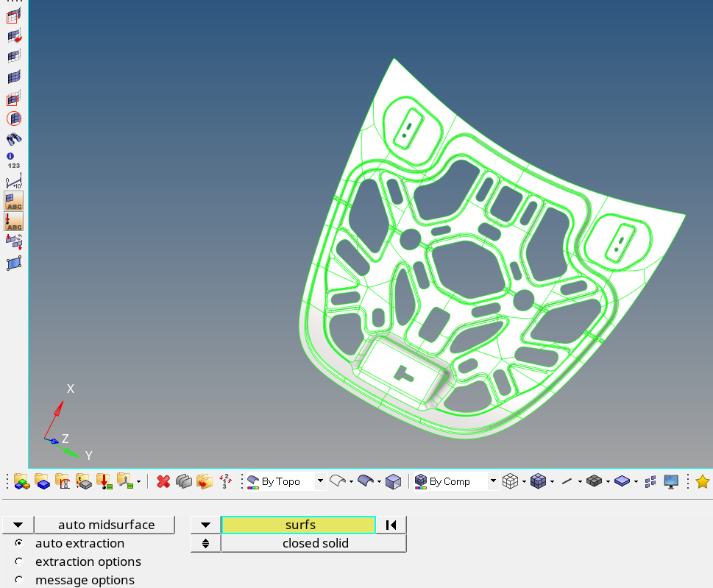This screenshot has width=713, height=588.
Task: Open the By Comp dropdown
Action: click(x=492, y=481)
